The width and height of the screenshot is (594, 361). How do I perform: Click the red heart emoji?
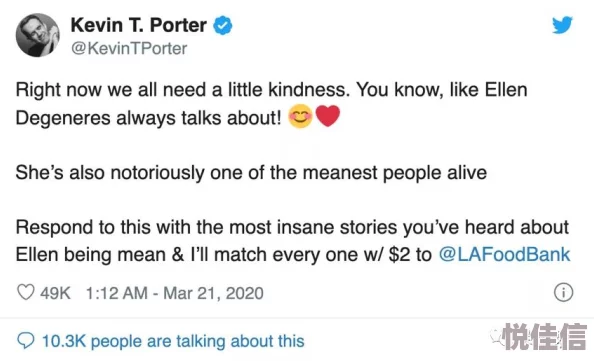(328, 116)
